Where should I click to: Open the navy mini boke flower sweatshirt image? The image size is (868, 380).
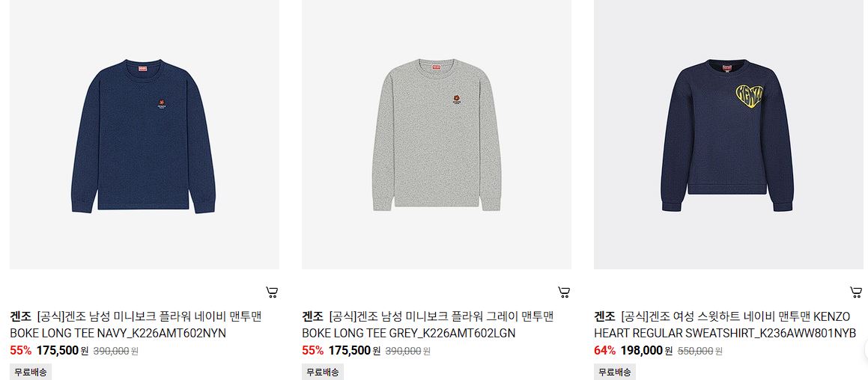[145, 135]
